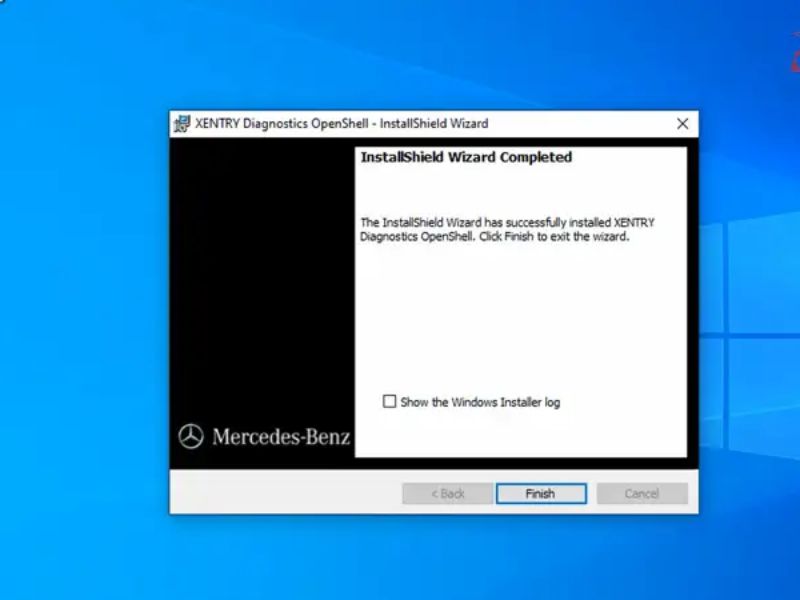Click the greyed-out Back button

[447, 493]
